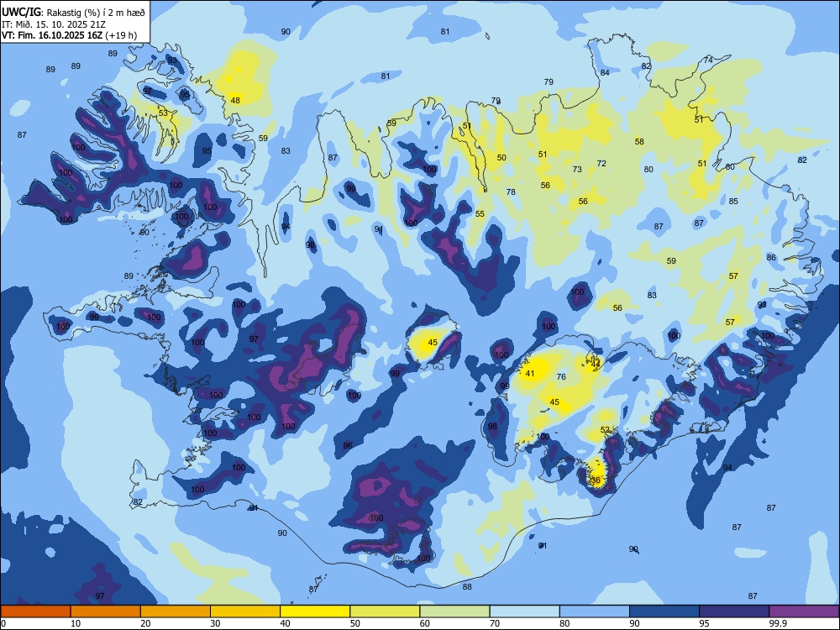The width and height of the screenshot is (840, 630).
Task: Click the map value "76" on the glacier area
Action: point(561,376)
